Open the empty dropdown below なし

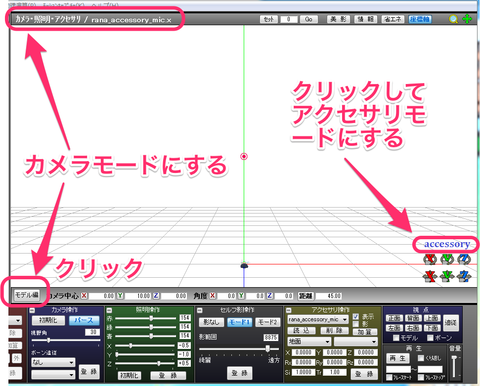click(53, 375)
